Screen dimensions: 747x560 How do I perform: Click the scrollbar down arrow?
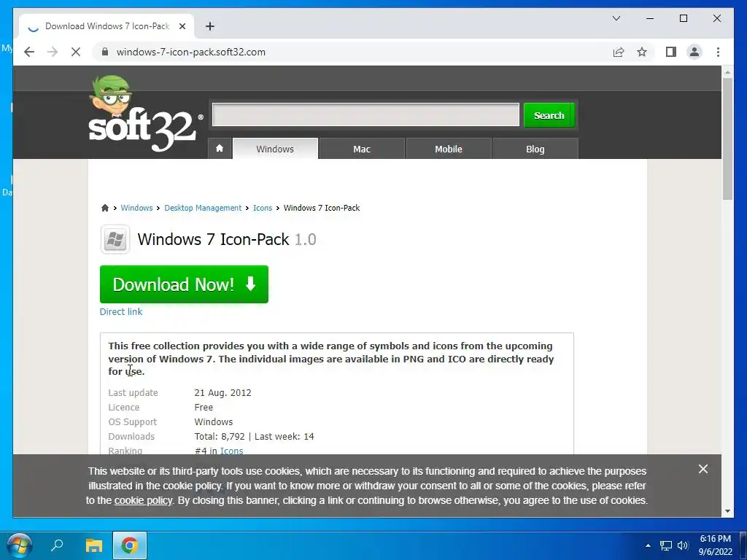point(727,511)
